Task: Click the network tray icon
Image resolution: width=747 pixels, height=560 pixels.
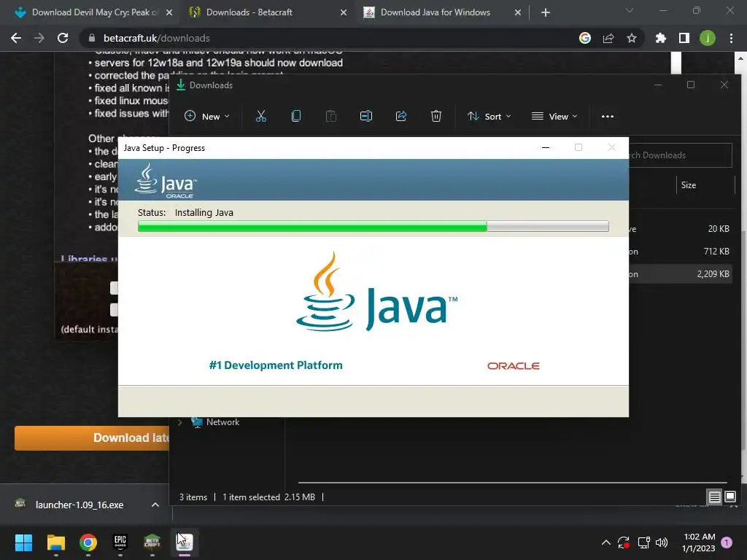Action: [643, 542]
